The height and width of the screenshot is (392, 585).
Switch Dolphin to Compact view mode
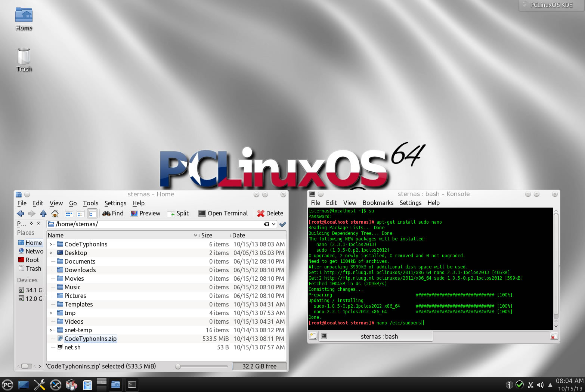tap(81, 214)
